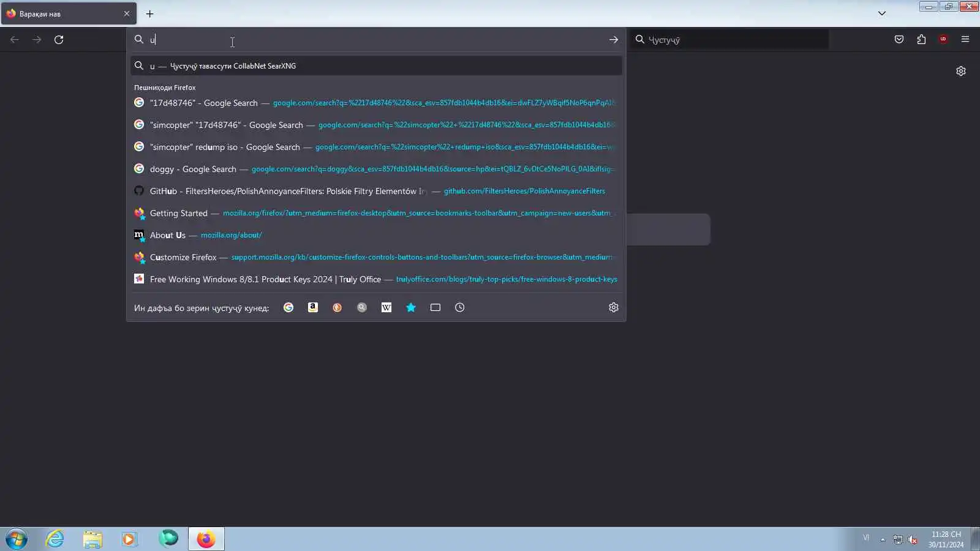Viewport: 980px width, 551px height.
Task: Launch Windows Media Player from taskbar
Action: point(129,539)
